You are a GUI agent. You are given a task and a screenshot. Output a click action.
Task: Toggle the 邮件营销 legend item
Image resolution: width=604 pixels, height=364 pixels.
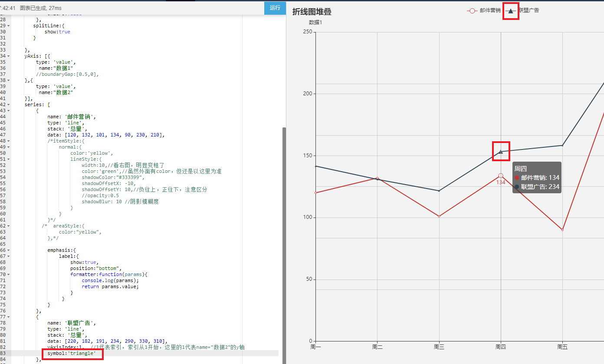click(x=484, y=10)
